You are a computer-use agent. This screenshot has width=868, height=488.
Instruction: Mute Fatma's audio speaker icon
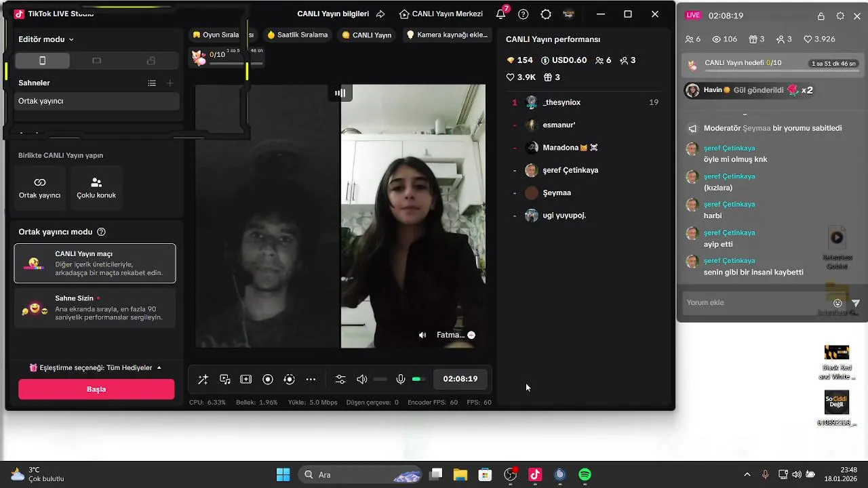[x=422, y=335]
